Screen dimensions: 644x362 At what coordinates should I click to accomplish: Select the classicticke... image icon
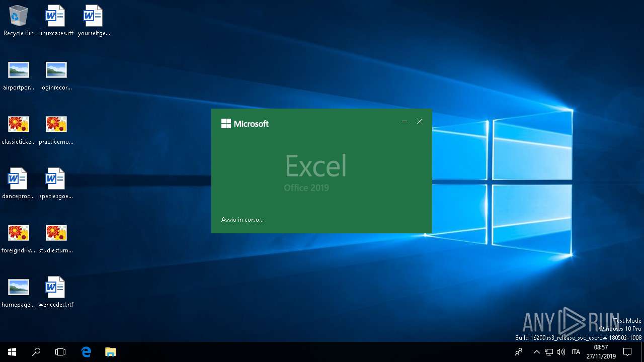click(19, 129)
